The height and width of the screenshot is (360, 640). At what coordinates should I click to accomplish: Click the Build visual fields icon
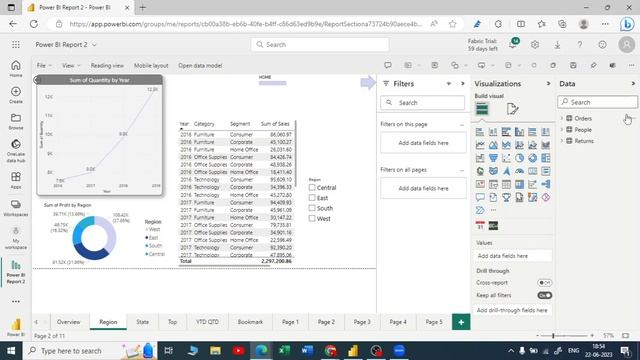(x=482, y=109)
